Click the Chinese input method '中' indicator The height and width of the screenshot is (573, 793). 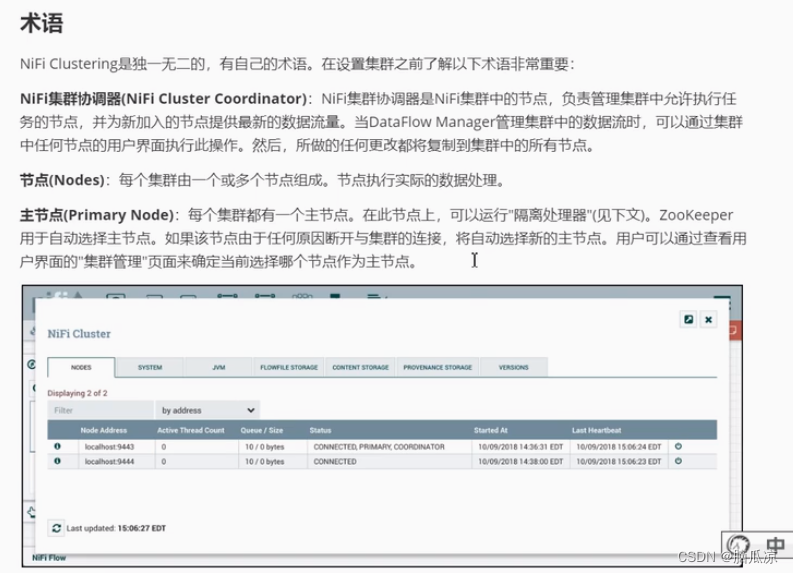pos(774,545)
